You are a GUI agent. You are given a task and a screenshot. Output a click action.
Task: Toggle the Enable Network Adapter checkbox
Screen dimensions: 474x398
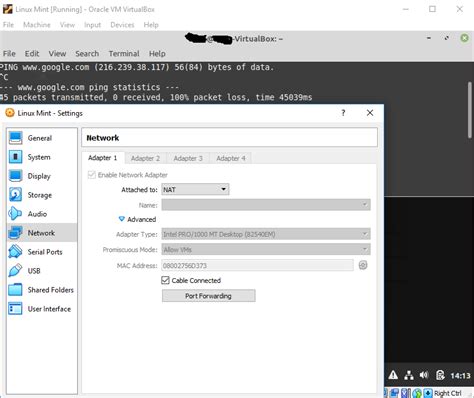[92, 175]
